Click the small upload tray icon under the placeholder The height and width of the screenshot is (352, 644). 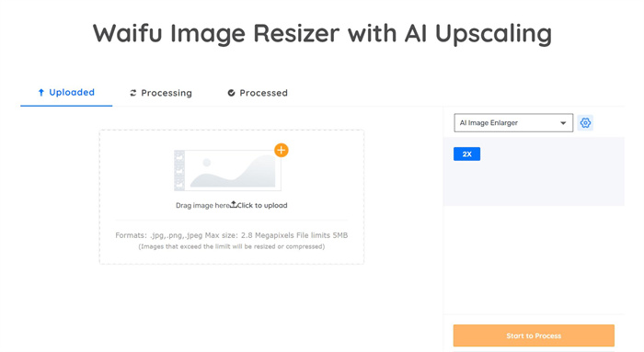point(234,204)
